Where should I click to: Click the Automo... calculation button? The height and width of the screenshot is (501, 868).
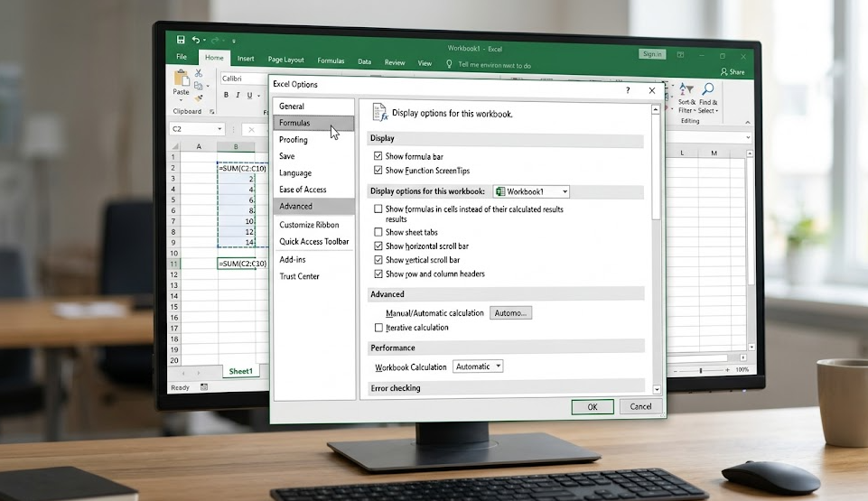point(510,313)
